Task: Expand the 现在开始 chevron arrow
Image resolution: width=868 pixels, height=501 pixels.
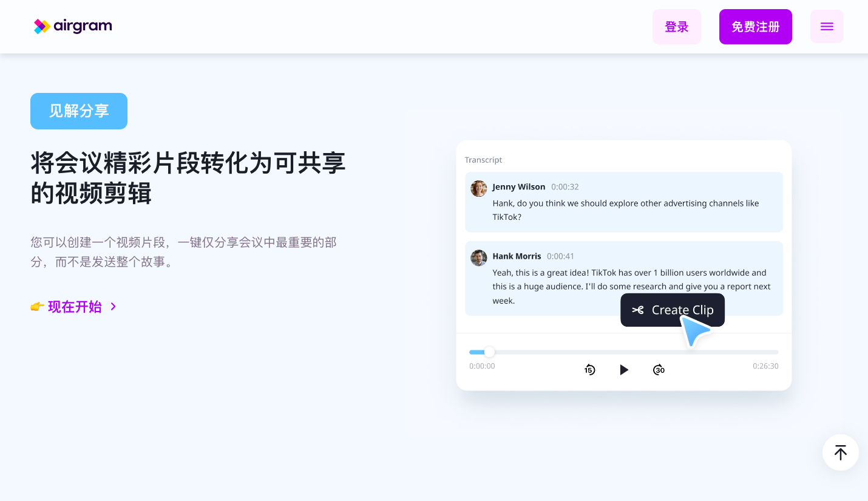Action: pyautogui.click(x=113, y=307)
